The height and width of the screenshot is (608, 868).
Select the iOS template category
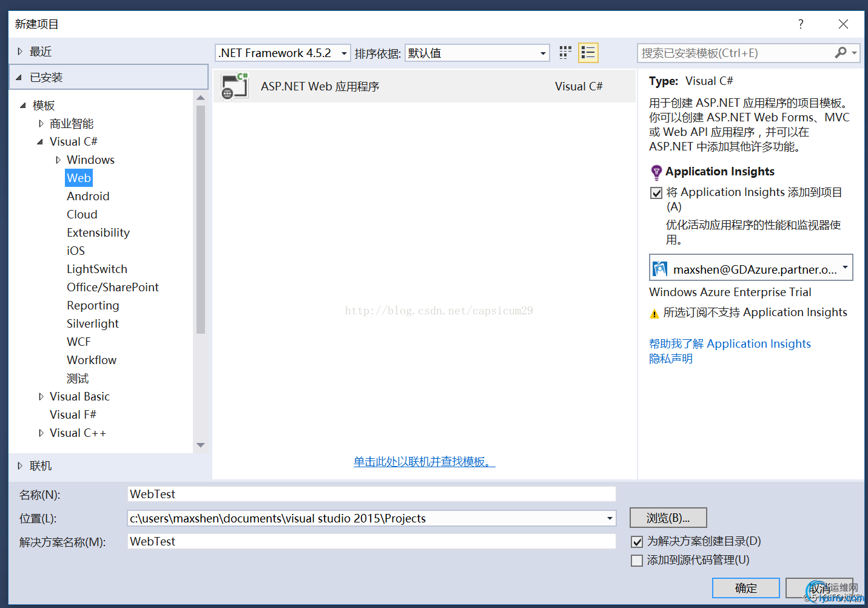click(x=76, y=251)
